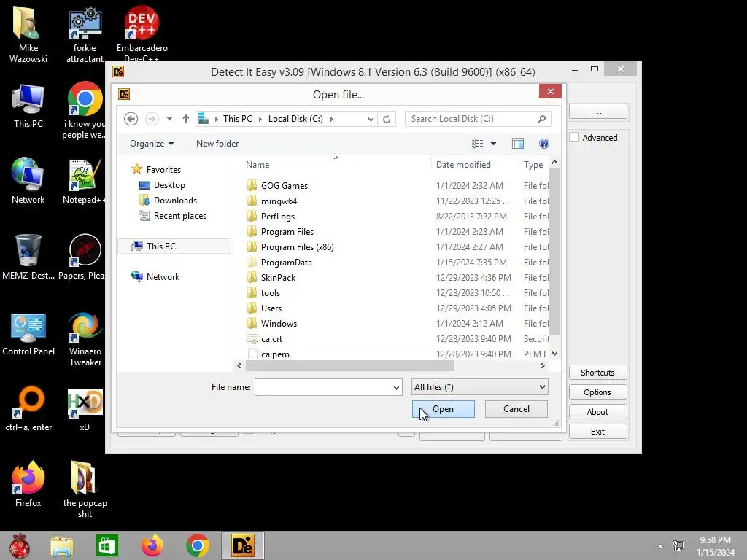Open Firefox from the taskbar

[152, 545]
